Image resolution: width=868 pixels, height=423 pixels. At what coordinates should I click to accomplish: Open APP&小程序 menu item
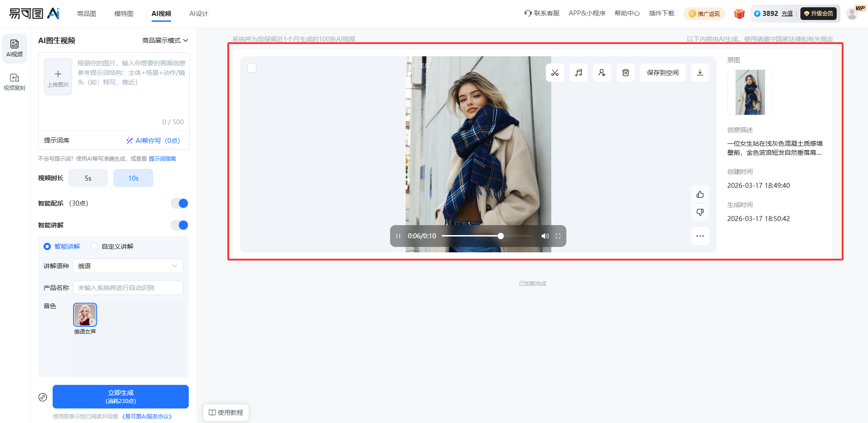(587, 14)
